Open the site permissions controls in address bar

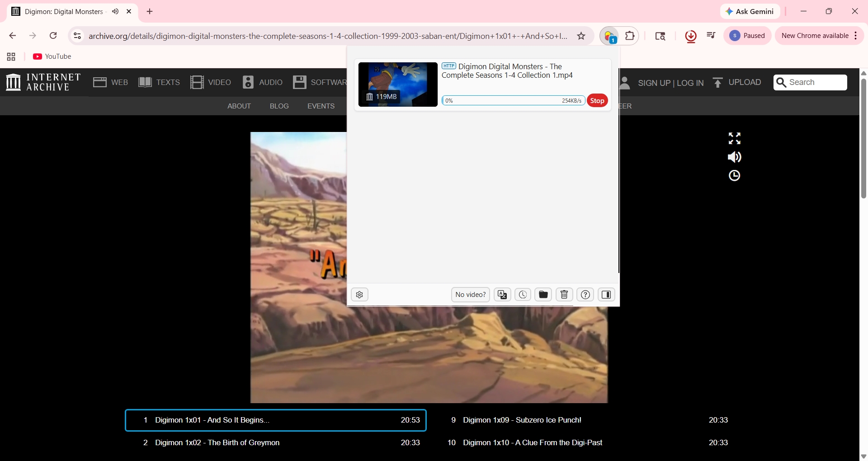tap(77, 36)
